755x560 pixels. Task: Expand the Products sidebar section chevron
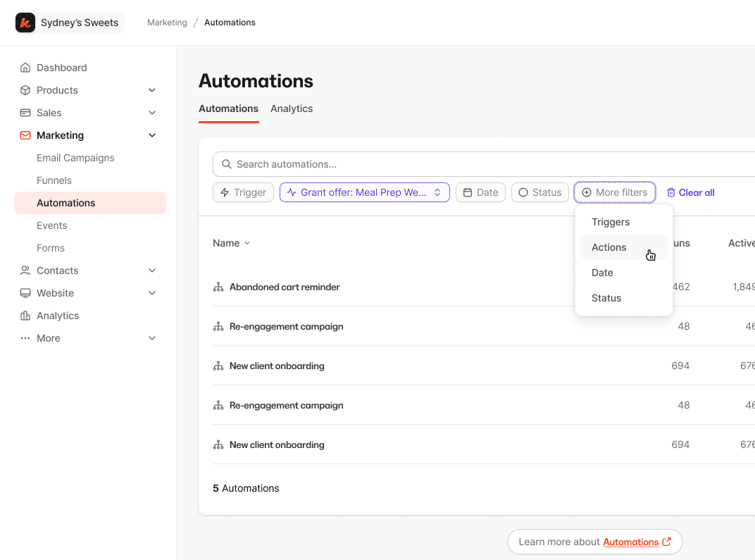[152, 90]
